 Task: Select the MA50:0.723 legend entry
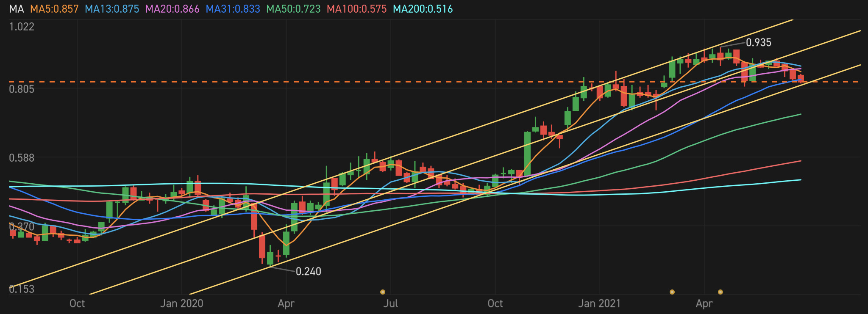pos(293,9)
